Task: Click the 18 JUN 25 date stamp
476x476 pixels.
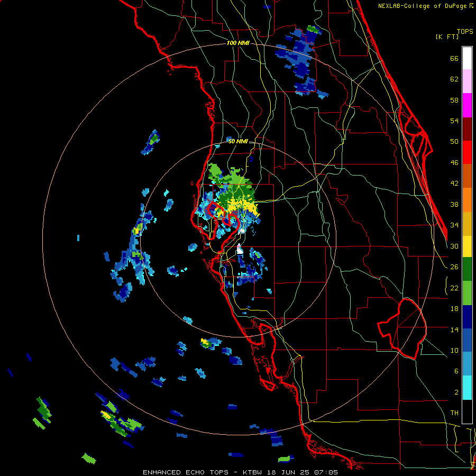Action: (x=289, y=472)
